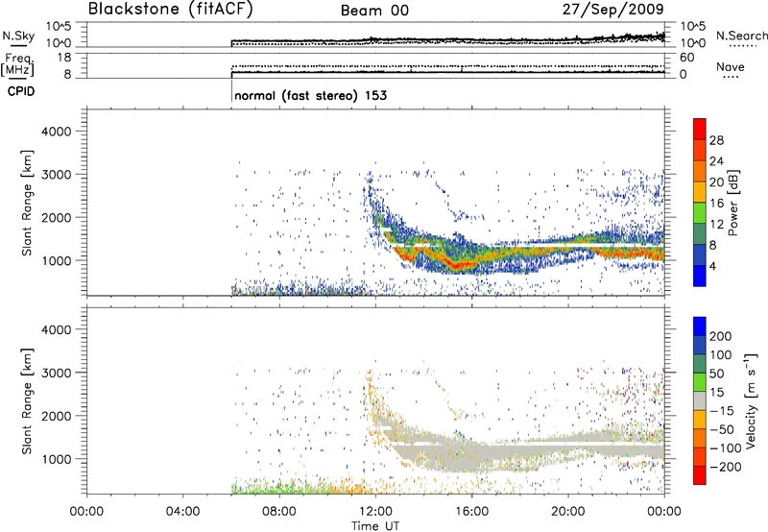Click the power colorbar value '16'
The width and height of the screenshot is (768, 532).
pos(716,204)
